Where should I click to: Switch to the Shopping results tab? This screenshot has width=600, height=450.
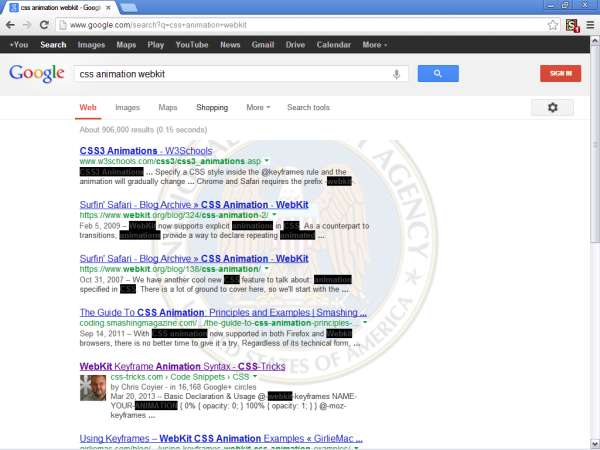click(212, 108)
